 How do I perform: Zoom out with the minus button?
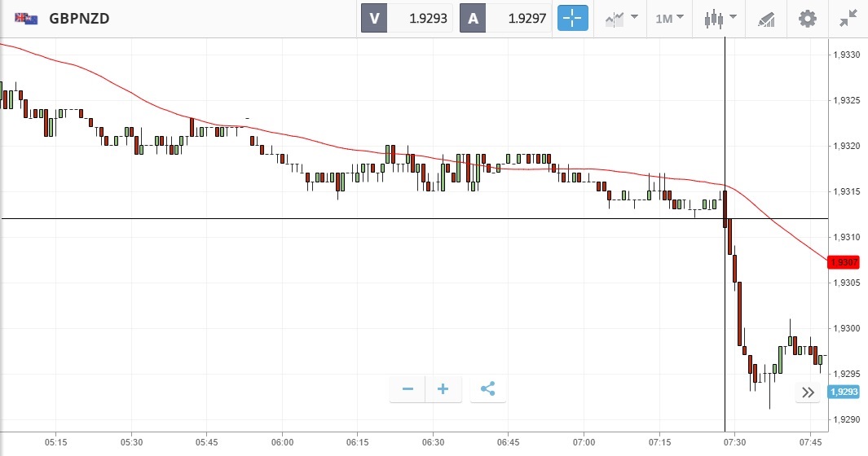(x=408, y=389)
